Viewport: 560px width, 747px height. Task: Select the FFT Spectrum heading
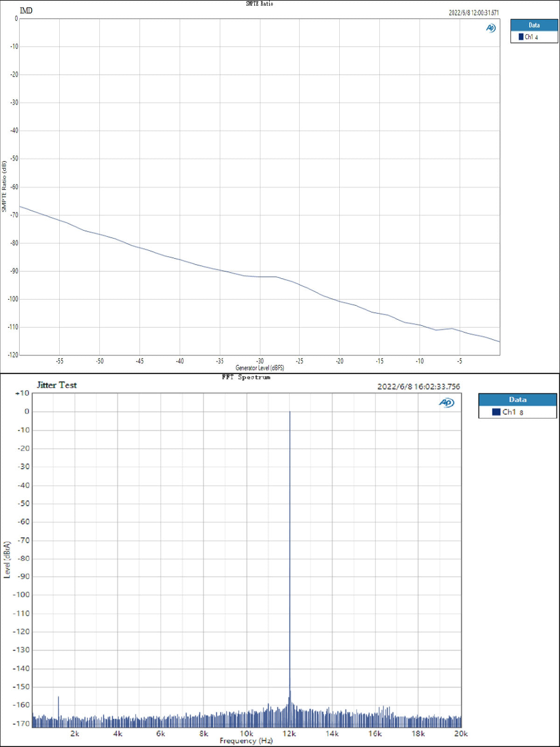pyautogui.click(x=246, y=377)
